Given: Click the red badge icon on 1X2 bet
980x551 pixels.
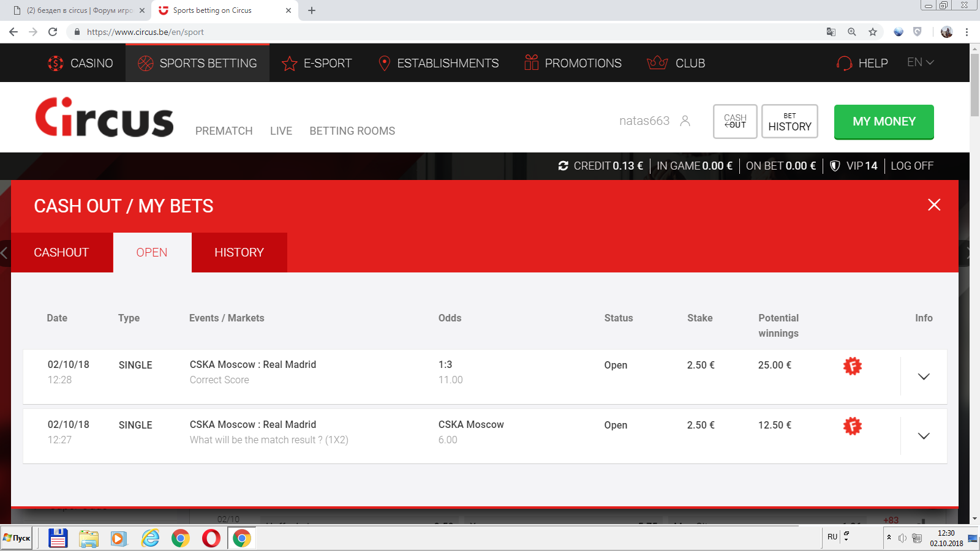Looking at the screenshot, I should [852, 426].
